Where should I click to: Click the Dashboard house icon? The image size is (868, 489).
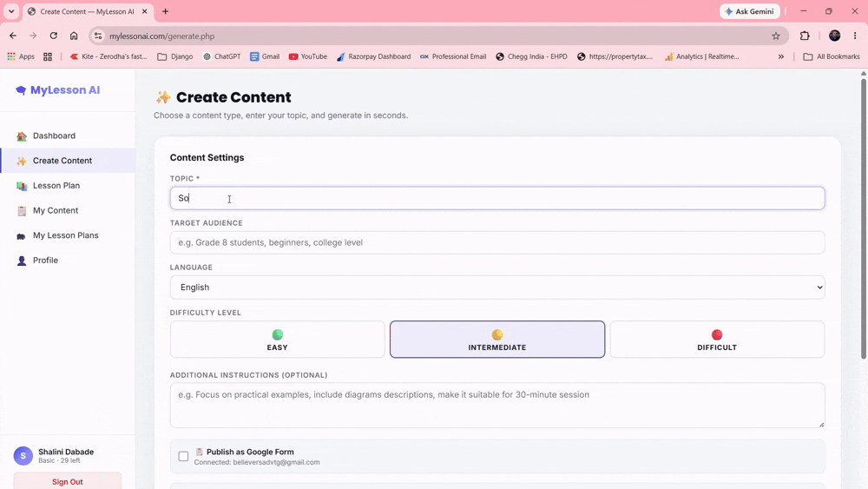point(22,136)
